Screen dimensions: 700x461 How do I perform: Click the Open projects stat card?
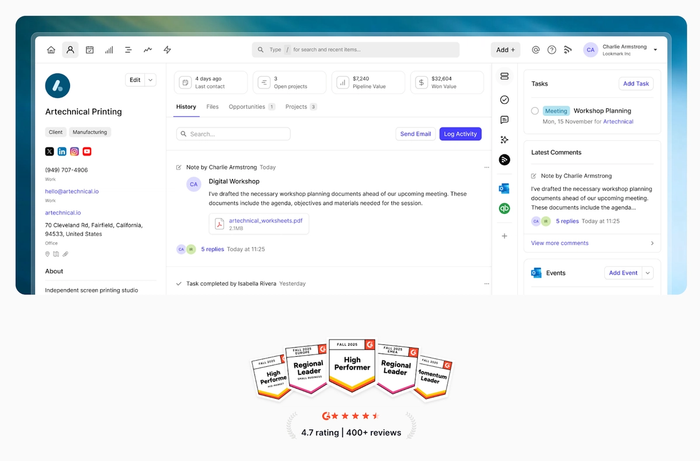click(290, 83)
